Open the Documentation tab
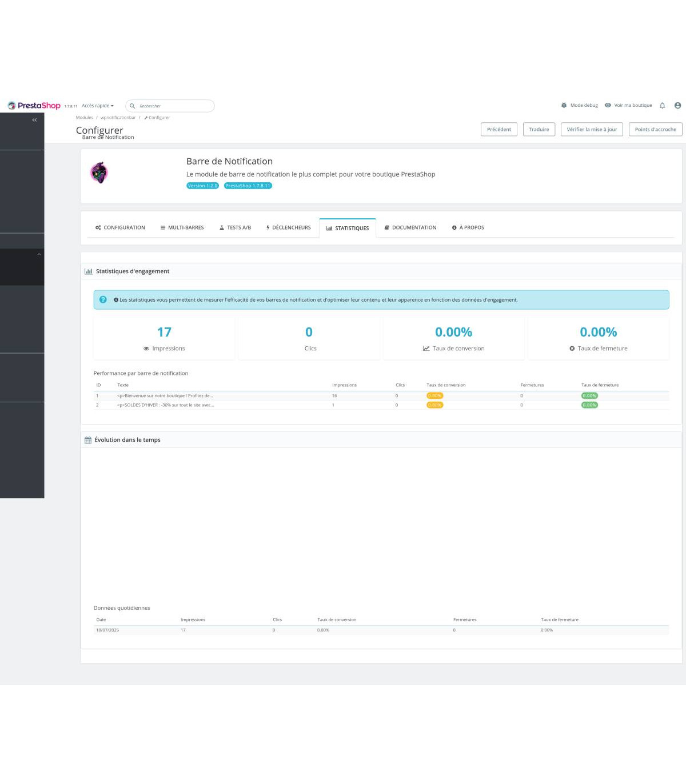Image resolution: width=686 pixels, height=784 pixels. click(x=410, y=227)
